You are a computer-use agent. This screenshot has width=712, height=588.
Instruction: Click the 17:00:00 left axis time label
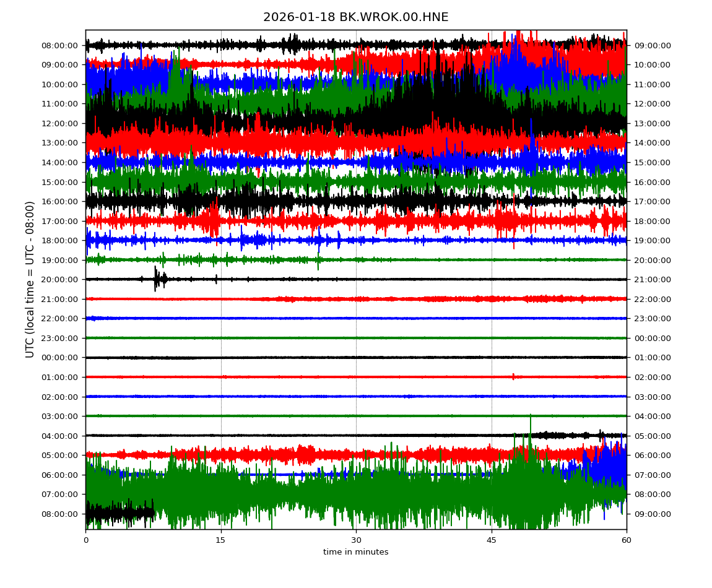coord(59,221)
